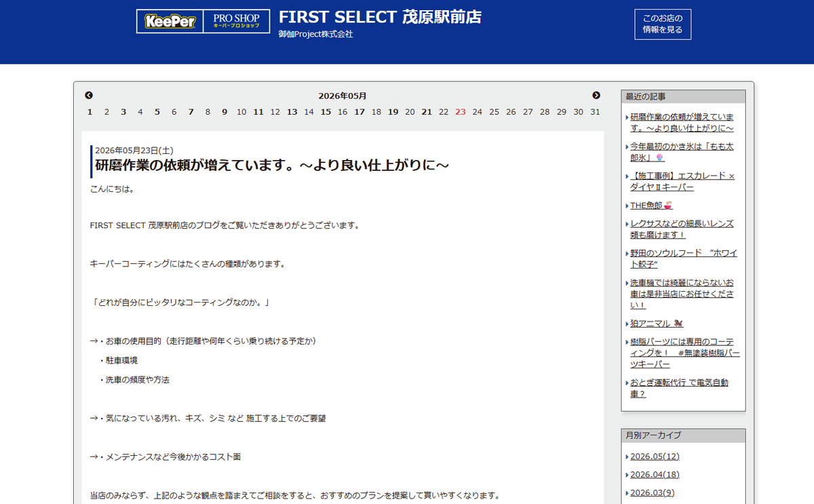Open 野田のソウルフード ホワイト餃子 post
Screen dimensions: 814x504
click(x=684, y=258)
